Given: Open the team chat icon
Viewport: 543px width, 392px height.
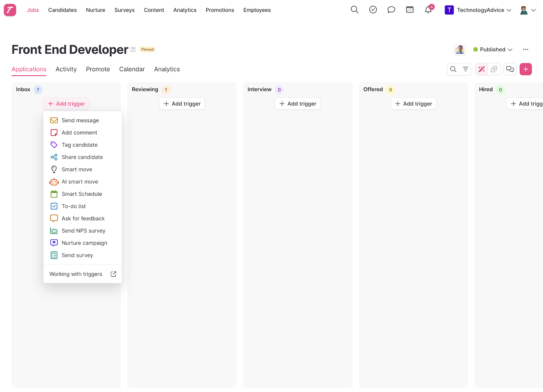Looking at the screenshot, I should (x=510, y=69).
